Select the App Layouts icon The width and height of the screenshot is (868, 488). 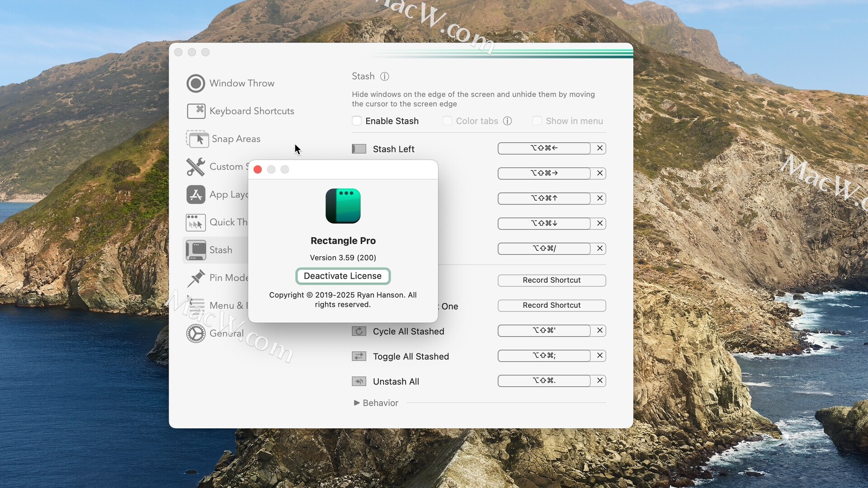196,195
